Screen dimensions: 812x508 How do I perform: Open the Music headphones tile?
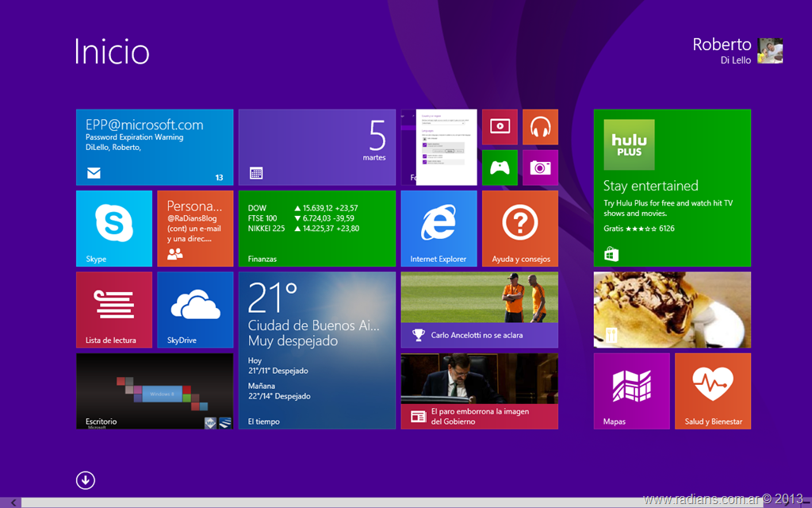pyautogui.click(x=540, y=127)
